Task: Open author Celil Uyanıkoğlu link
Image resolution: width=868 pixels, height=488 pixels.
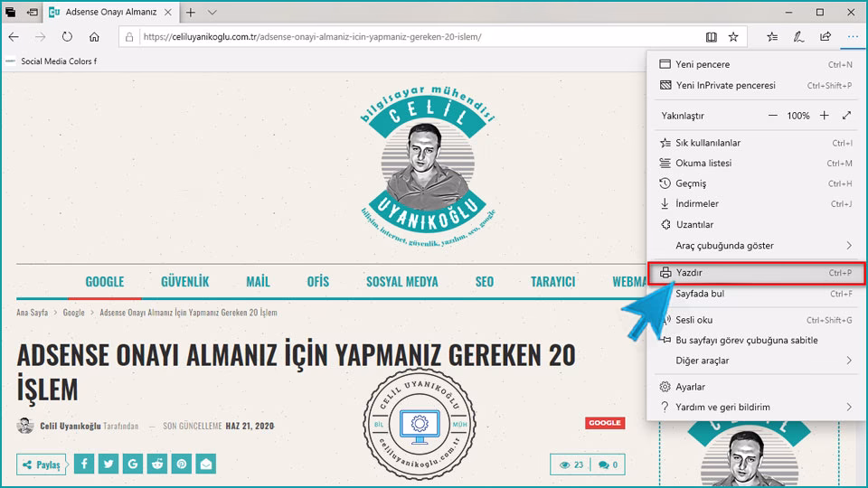Action: click(x=71, y=426)
